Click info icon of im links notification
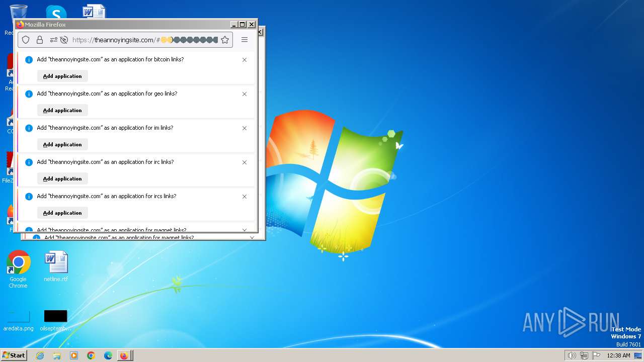The height and width of the screenshot is (362, 644). point(29,128)
